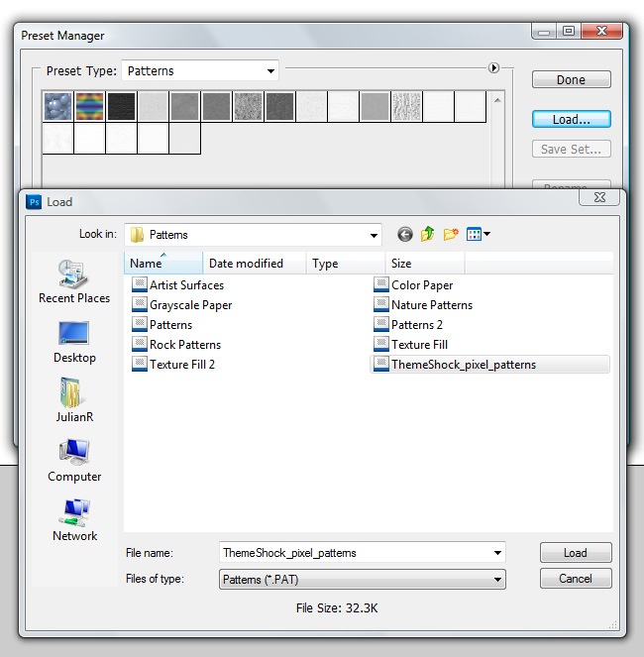Select the blue bubbles pattern thumbnail
This screenshot has height=657, width=644.
(58, 107)
